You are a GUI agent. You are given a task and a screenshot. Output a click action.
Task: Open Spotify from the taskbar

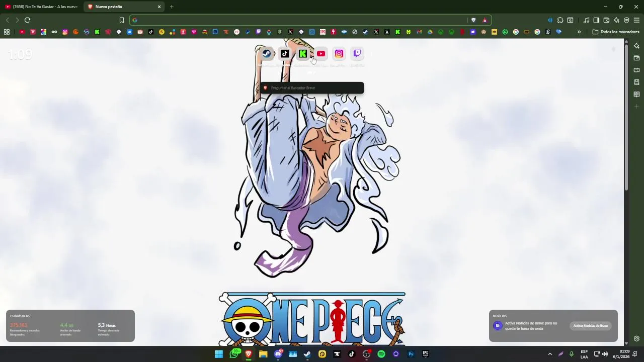pos(381,354)
